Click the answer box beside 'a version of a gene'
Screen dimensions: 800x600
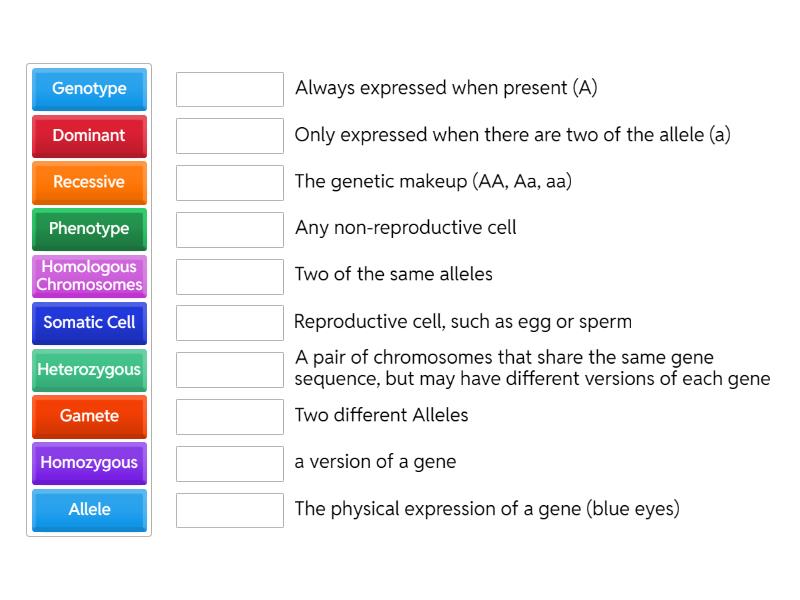(x=229, y=463)
